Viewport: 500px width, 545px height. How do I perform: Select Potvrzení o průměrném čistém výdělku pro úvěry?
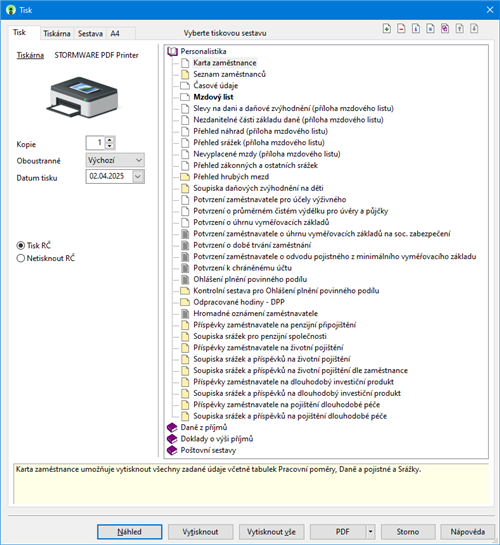point(290,211)
